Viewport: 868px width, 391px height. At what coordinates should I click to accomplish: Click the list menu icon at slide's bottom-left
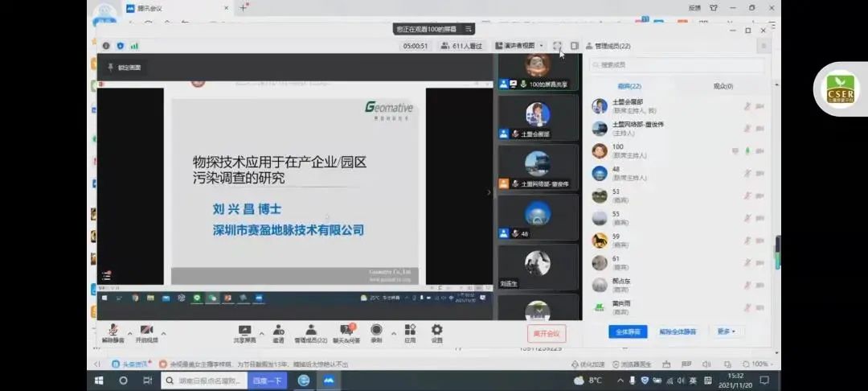(x=106, y=276)
